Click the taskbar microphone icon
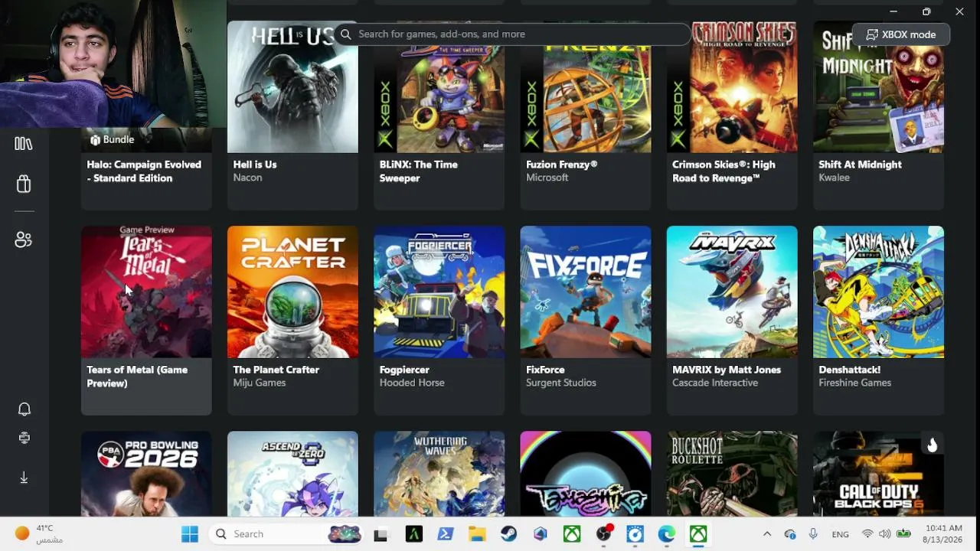 click(x=813, y=534)
